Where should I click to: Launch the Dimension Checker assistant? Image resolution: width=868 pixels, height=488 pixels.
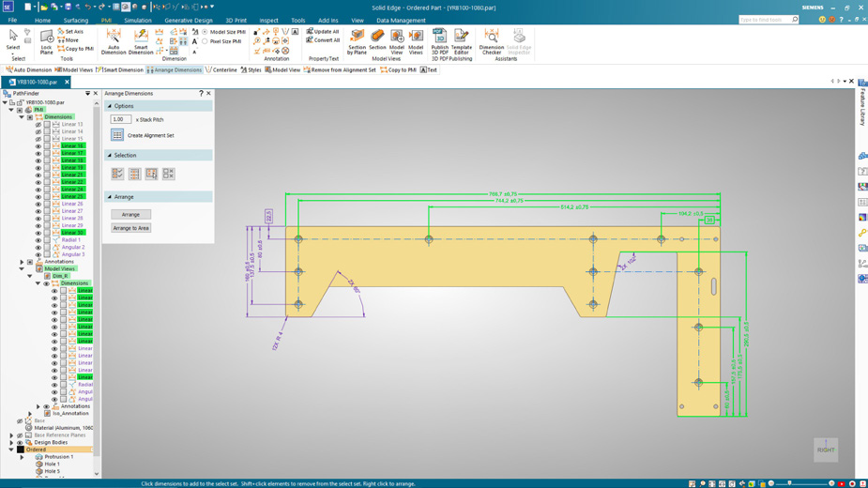(x=492, y=41)
